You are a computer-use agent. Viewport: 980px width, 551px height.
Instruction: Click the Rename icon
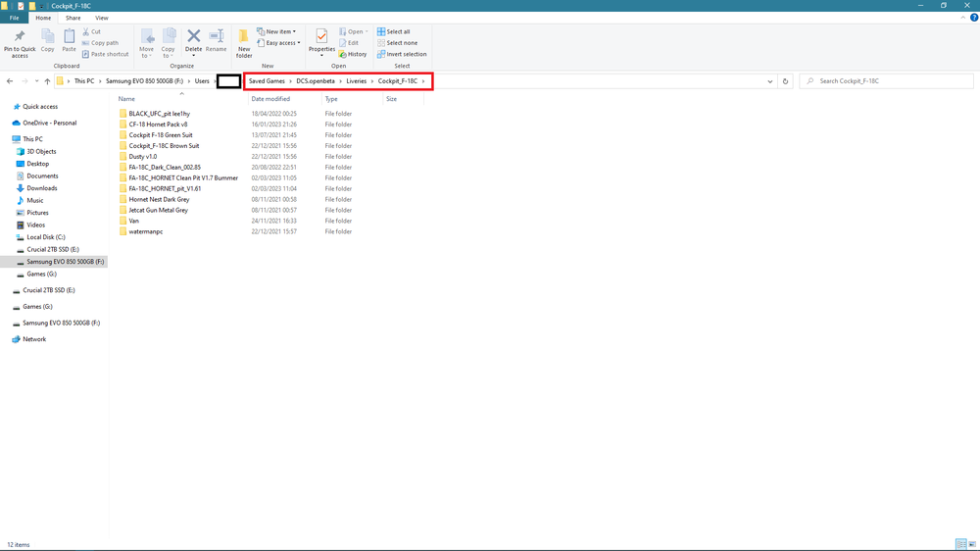[x=217, y=36]
